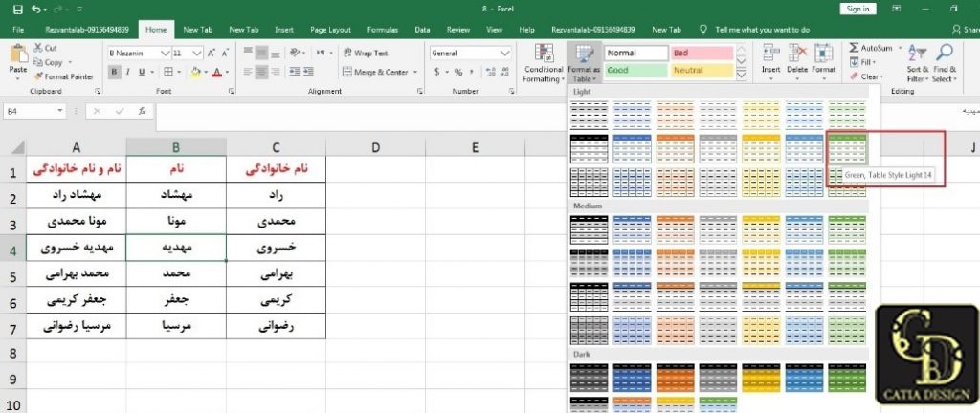Select the Normal cell style

(x=636, y=53)
